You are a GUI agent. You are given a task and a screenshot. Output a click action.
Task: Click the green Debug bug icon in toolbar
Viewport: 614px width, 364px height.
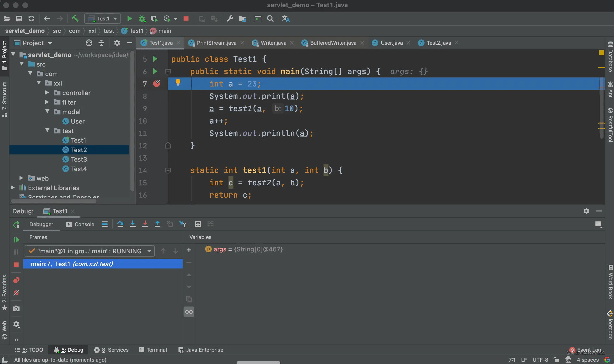pos(142,19)
